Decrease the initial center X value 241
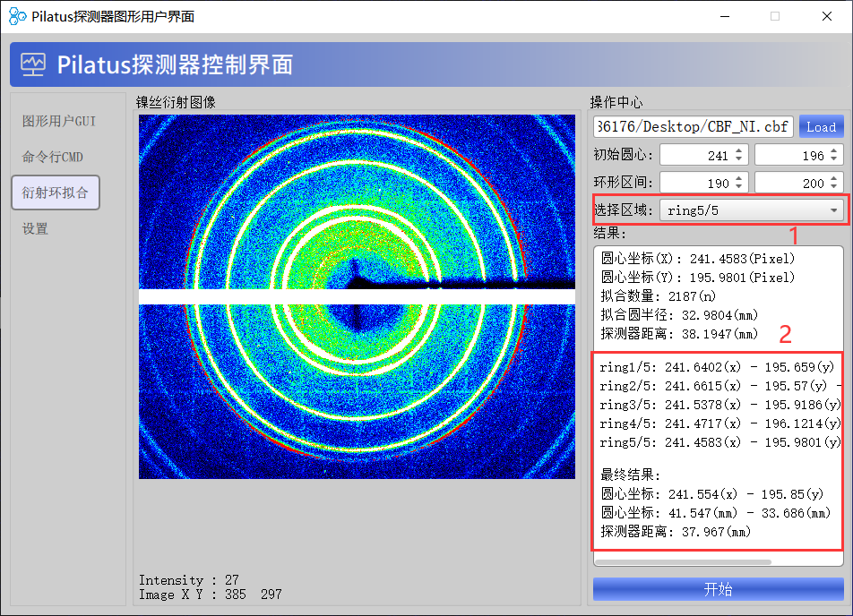The height and width of the screenshot is (616, 853). 738,159
